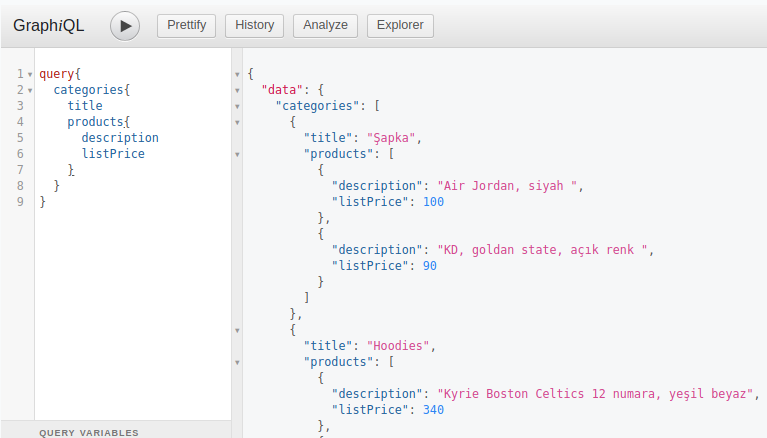Open the History panel
This screenshot has width=767, height=438.
click(254, 25)
